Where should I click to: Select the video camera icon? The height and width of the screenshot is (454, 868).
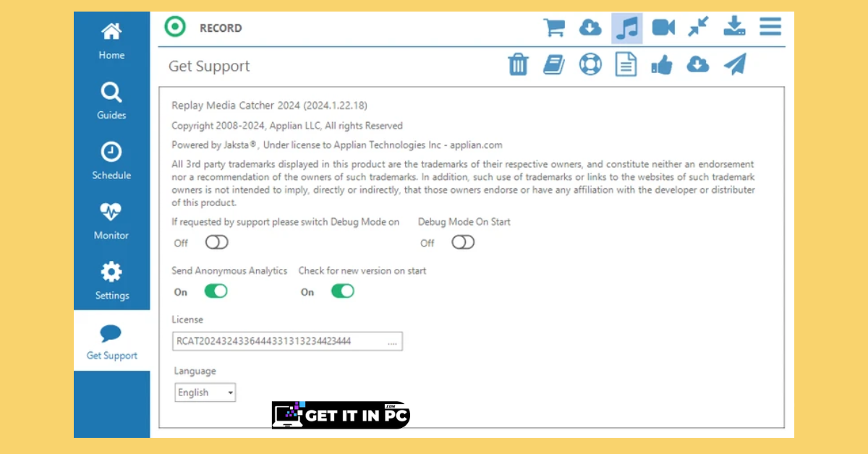[x=663, y=28]
